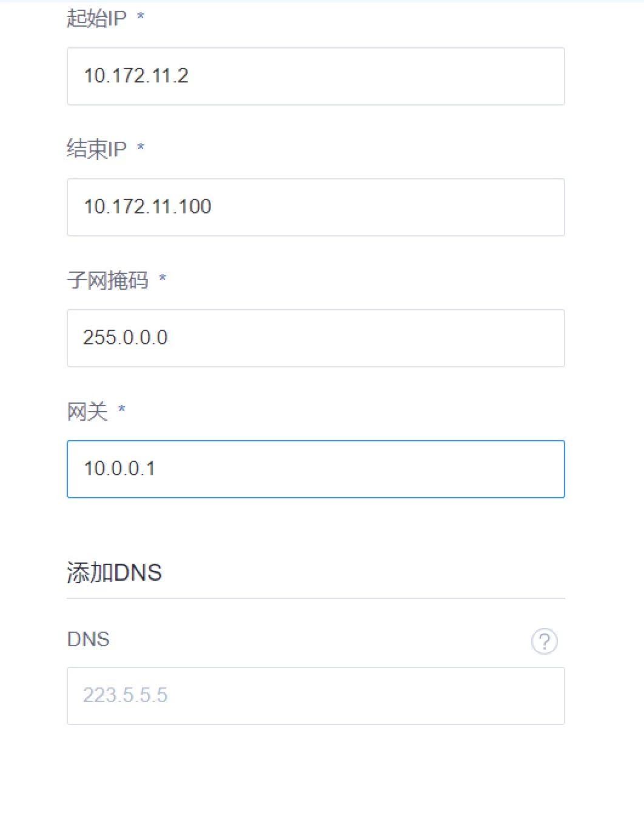Click the 223.5.5.5 placeholder text
644x822 pixels.
coord(125,695)
